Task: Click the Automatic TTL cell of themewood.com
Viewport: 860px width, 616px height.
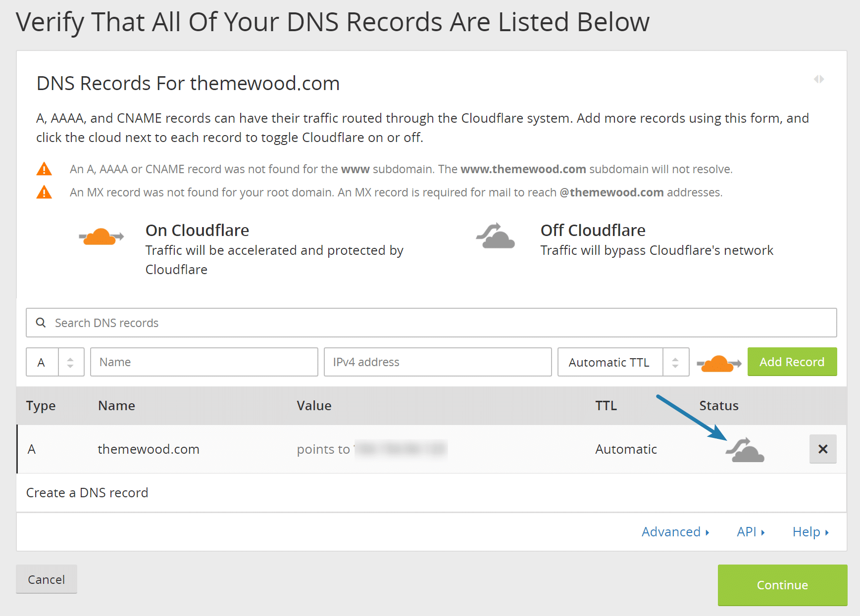Action: (626, 449)
